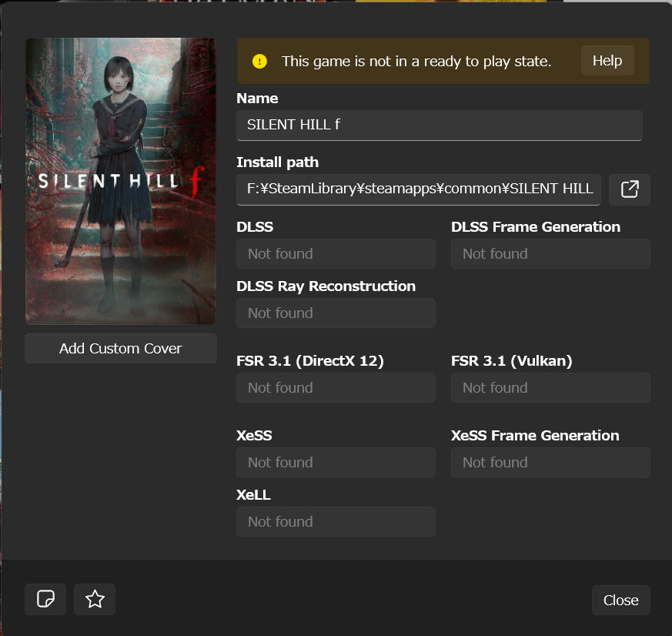Click the 'Install path' label
Screen dimensions: 672x636
277,162
